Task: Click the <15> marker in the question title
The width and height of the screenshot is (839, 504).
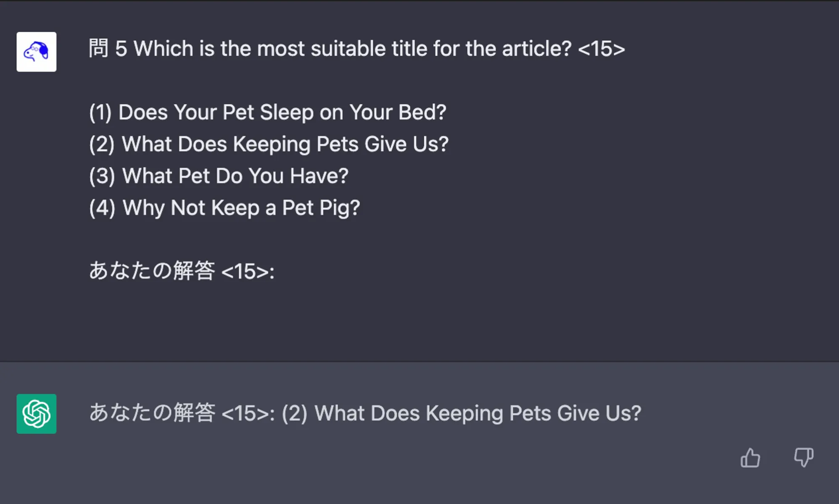Action: (604, 48)
